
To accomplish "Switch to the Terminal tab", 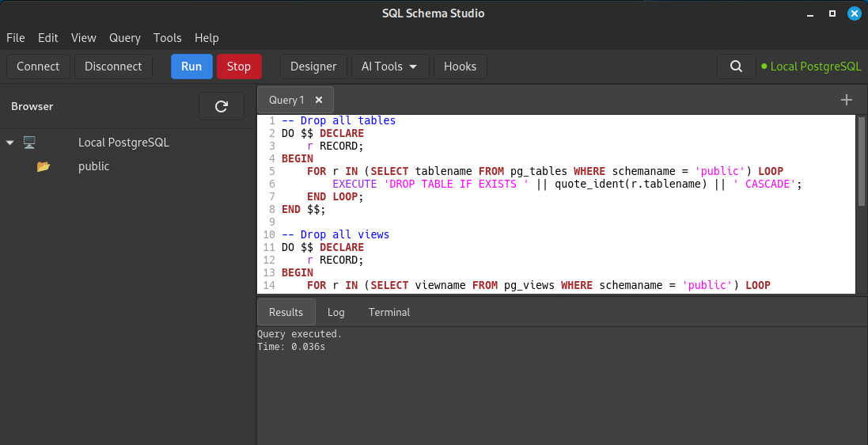I will click(389, 312).
